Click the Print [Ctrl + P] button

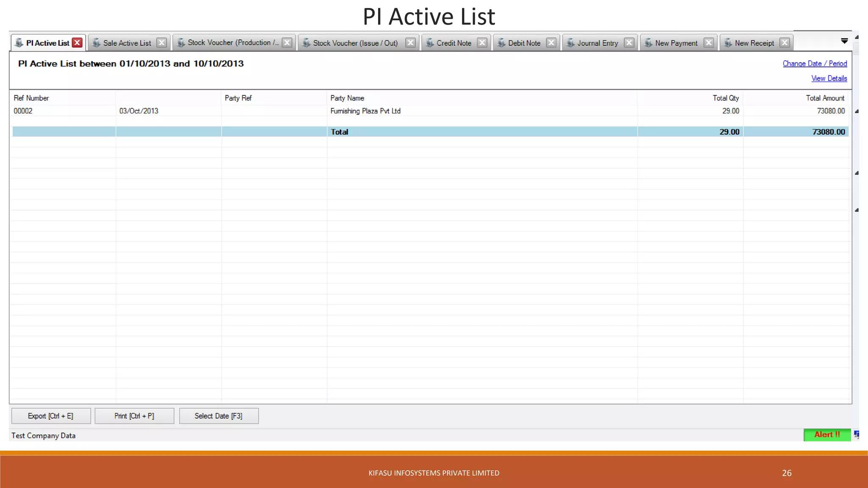[134, 416]
